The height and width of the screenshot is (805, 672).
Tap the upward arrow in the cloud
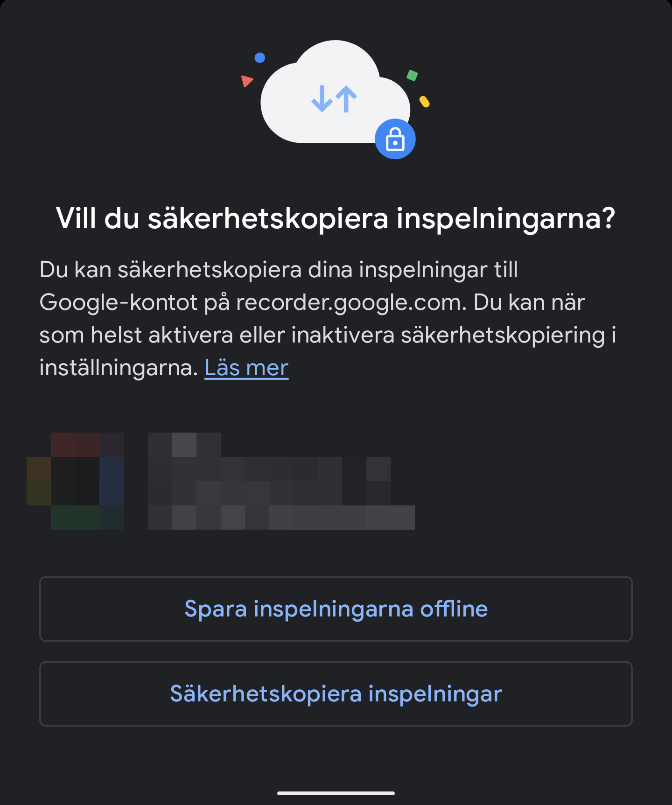pos(346,99)
